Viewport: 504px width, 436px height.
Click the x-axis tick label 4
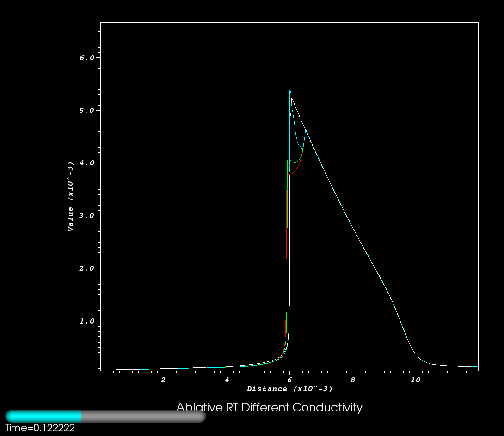(227, 380)
